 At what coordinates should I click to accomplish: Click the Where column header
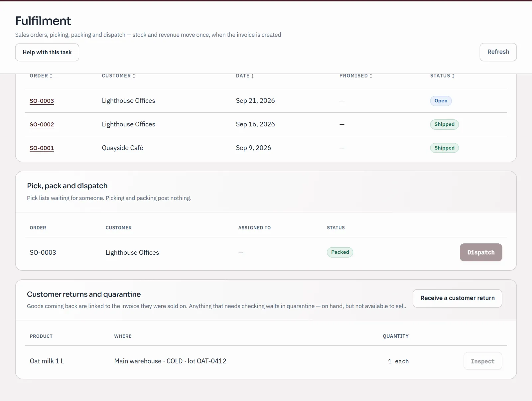[x=123, y=336]
